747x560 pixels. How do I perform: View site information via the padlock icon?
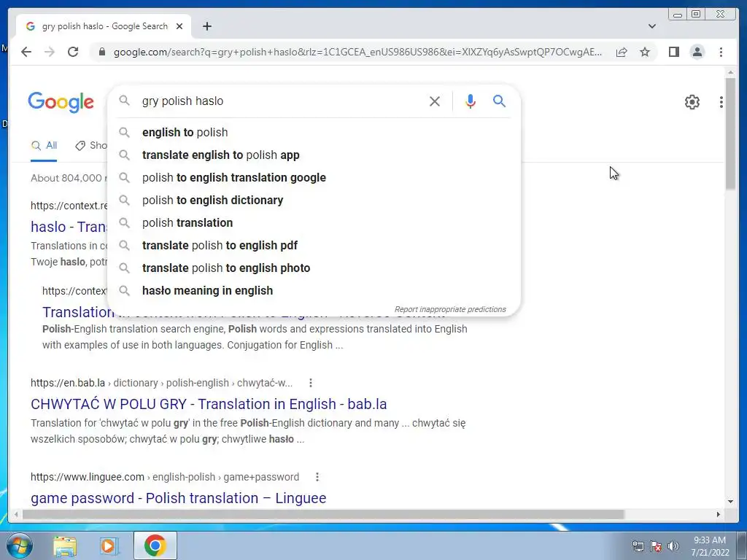pyautogui.click(x=102, y=52)
